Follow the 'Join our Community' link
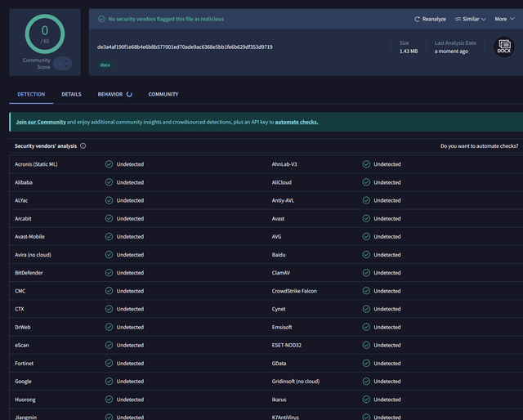Viewport: 523px width, 420px height. (41, 122)
